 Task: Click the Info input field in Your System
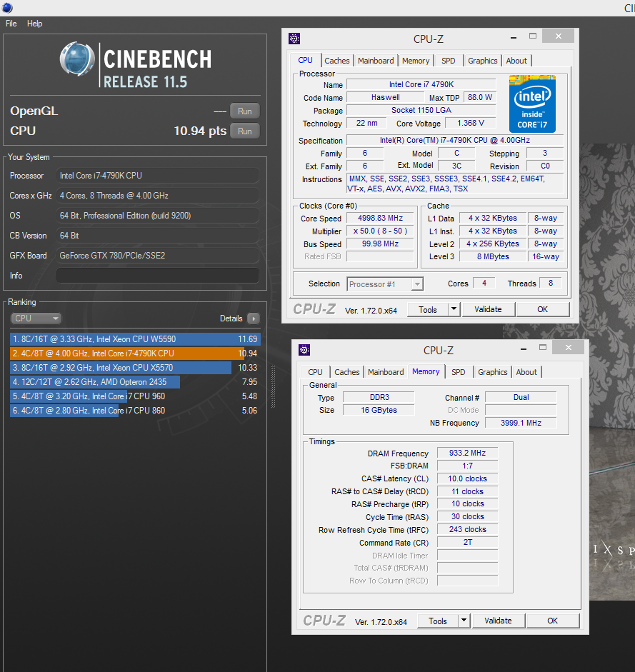[157, 276]
